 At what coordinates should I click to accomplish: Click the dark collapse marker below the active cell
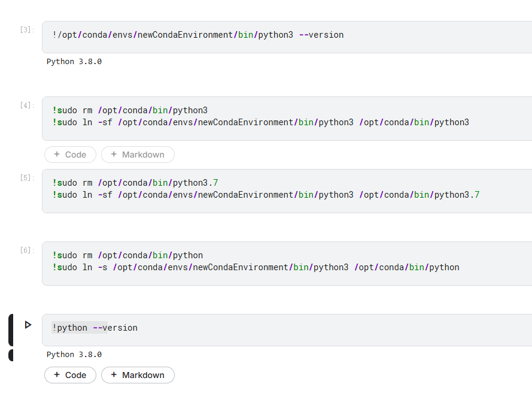click(10, 355)
